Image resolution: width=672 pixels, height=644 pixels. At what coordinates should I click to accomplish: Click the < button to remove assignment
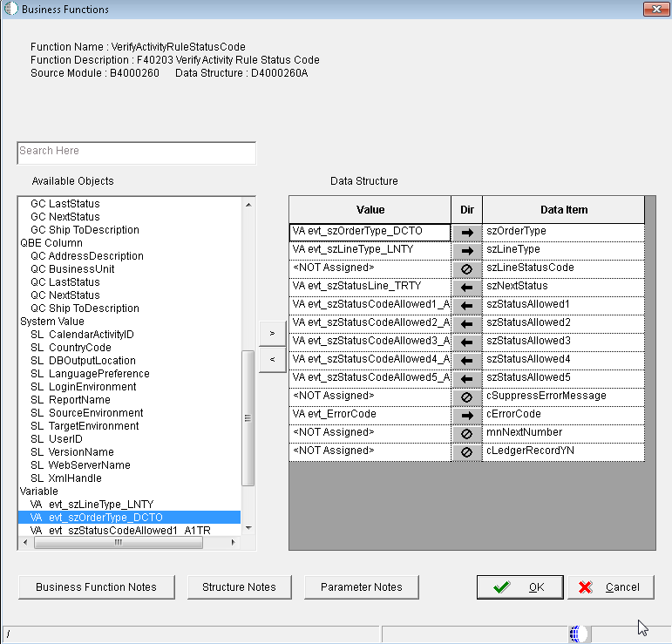point(272,360)
